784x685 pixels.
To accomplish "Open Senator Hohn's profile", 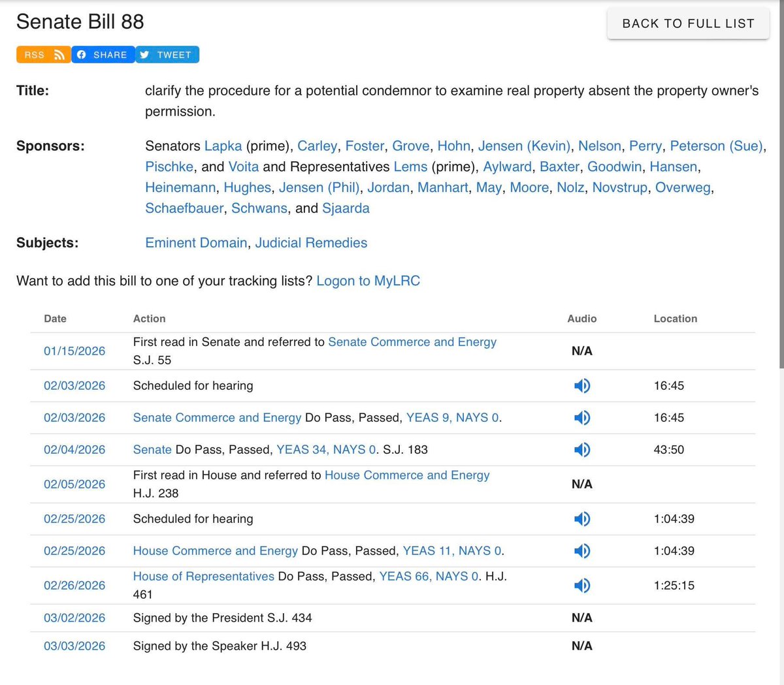I will tap(453, 146).
